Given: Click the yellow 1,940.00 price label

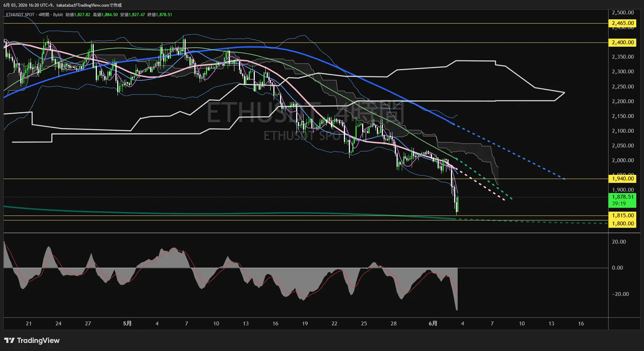Looking at the screenshot, I should [x=623, y=179].
